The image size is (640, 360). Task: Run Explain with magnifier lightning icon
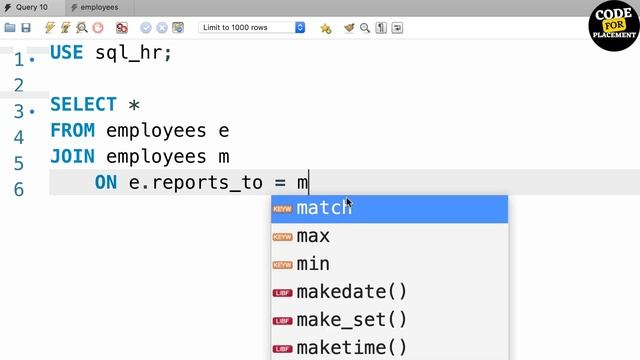tap(82, 28)
